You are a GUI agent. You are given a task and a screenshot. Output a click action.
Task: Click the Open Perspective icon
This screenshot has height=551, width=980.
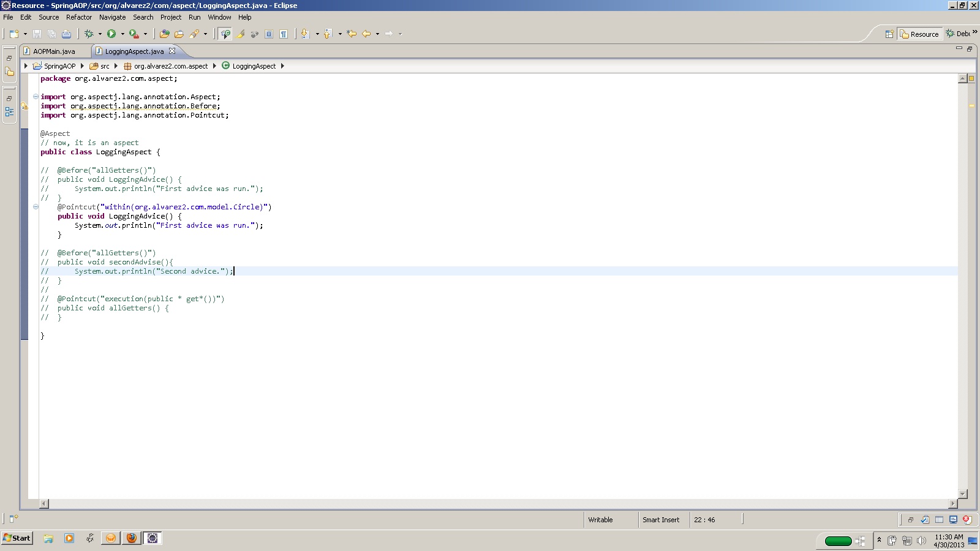click(x=889, y=34)
